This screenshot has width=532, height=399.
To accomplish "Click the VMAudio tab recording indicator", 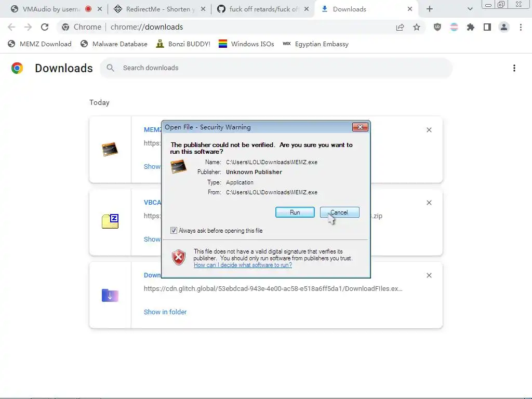I will [88, 9].
